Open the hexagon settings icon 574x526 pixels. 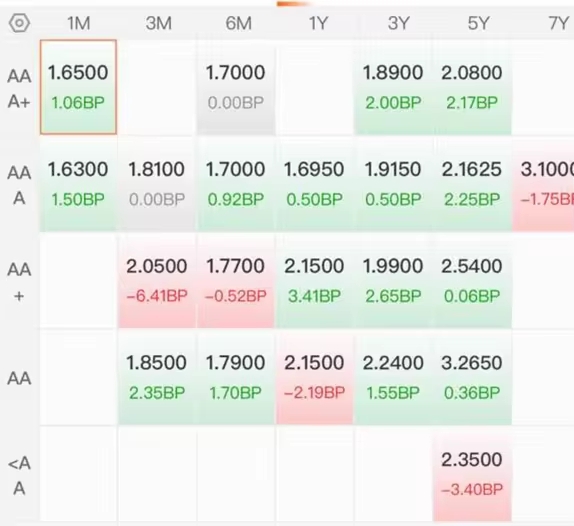[x=19, y=23]
